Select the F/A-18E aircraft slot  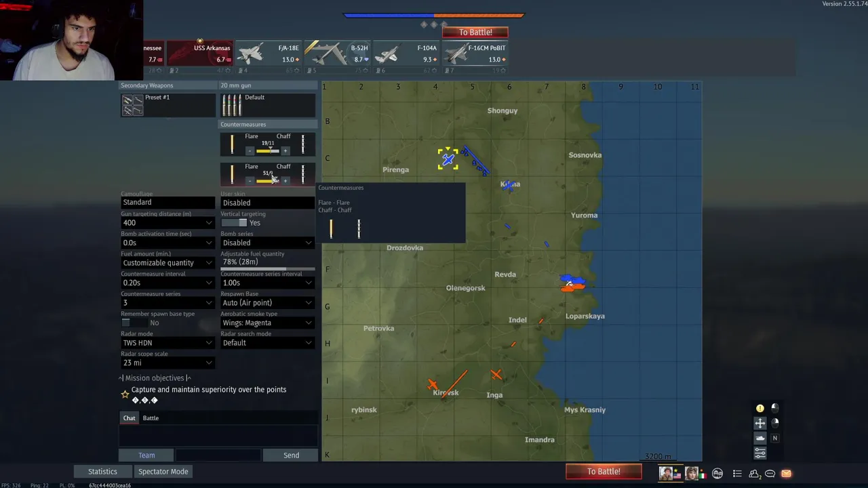pyautogui.click(x=268, y=53)
